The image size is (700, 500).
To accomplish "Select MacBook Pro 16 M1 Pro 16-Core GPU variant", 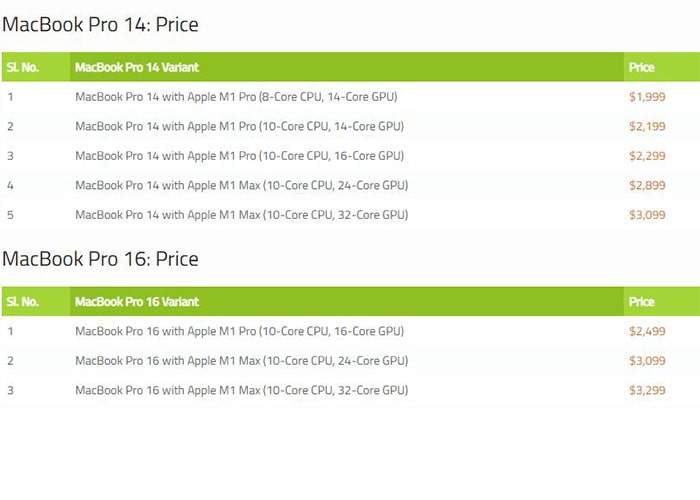I will click(239, 331).
